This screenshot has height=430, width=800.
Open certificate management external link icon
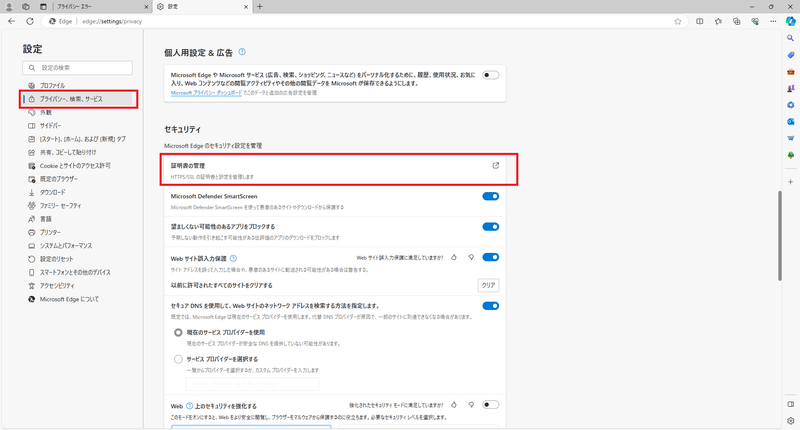[x=495, y=166]
